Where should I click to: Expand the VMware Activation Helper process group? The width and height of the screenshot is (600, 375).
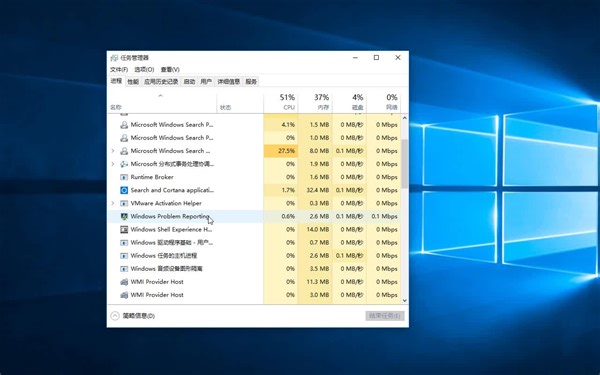pyautogui.click(x=113, y=203)
